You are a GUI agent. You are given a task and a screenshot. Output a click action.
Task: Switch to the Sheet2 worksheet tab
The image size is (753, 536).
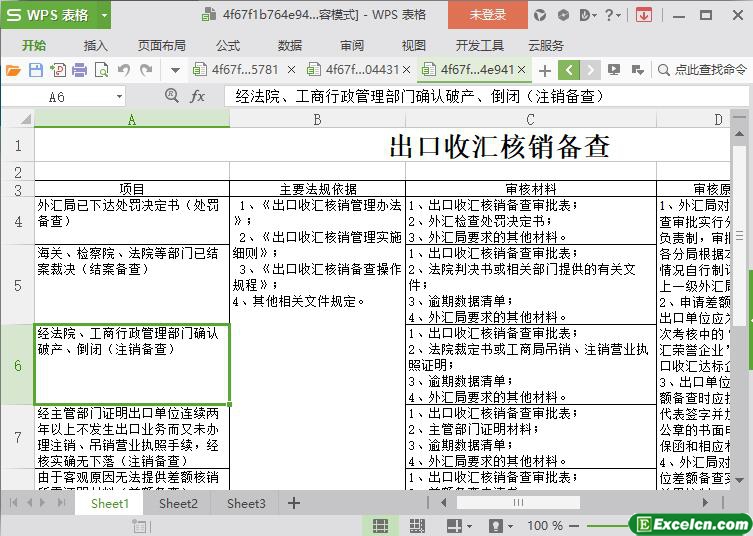pos(178,503)
